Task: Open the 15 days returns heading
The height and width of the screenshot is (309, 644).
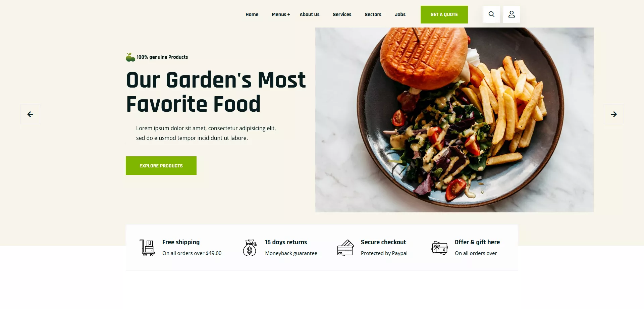Action: click(x=286, y=242)
